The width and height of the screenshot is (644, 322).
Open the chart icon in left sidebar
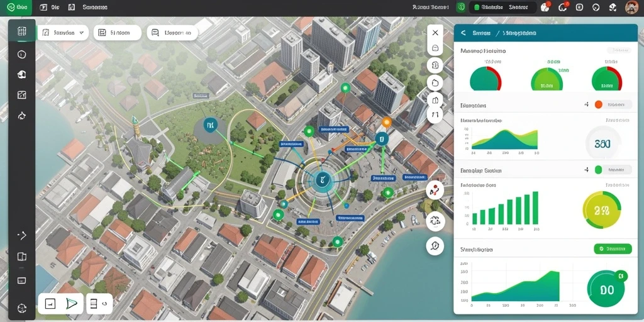22,95
